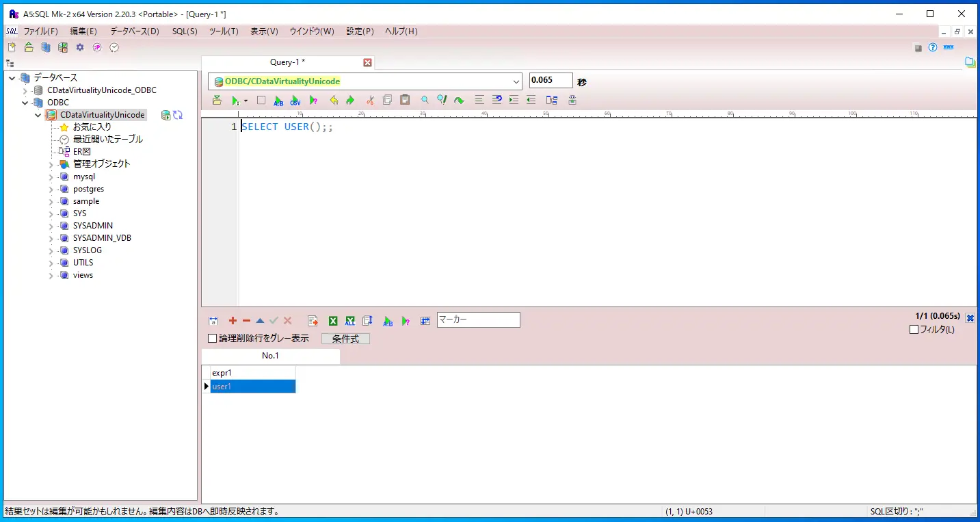This screenshot has width=980, height=522.
Task: Click the search and replace icon
Action: 442,101
